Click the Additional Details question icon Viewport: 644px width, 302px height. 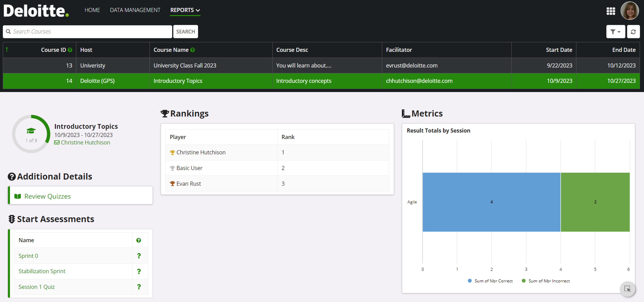point(12,177)
